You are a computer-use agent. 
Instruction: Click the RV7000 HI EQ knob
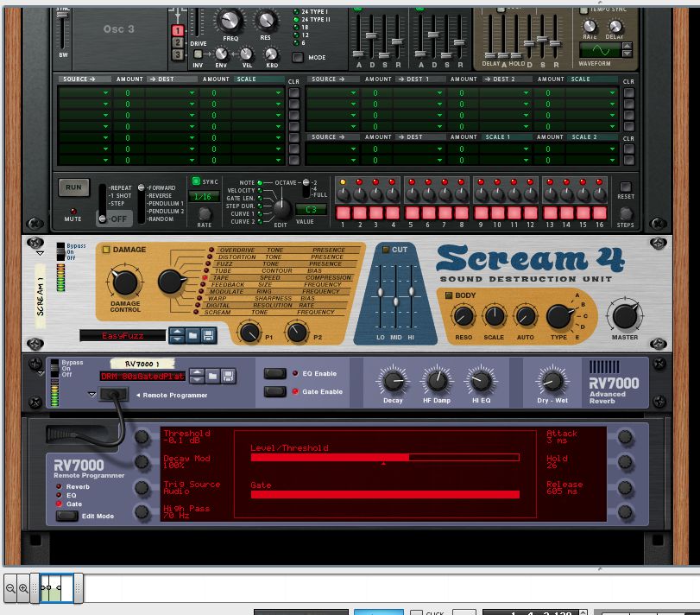point(481,381)
